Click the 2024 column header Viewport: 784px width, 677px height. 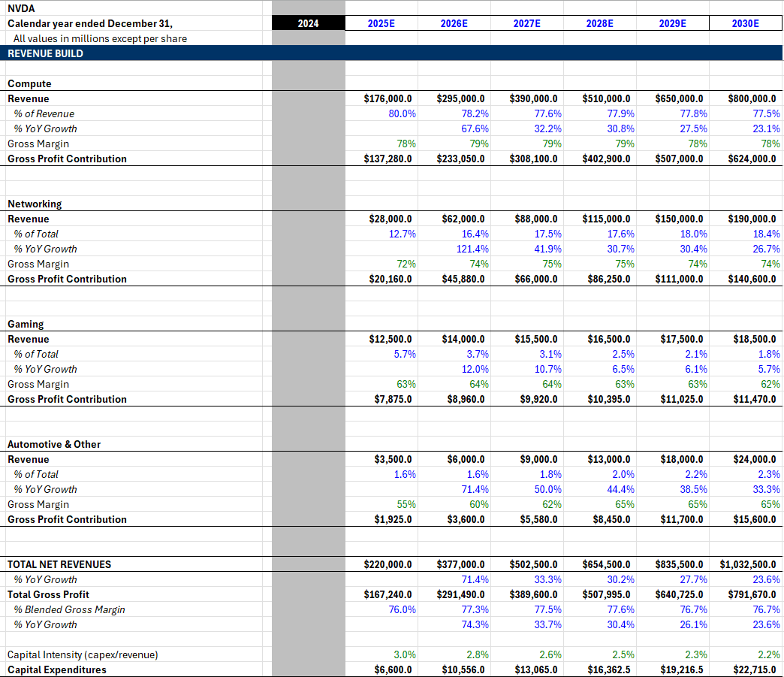[x=307, y=23]
